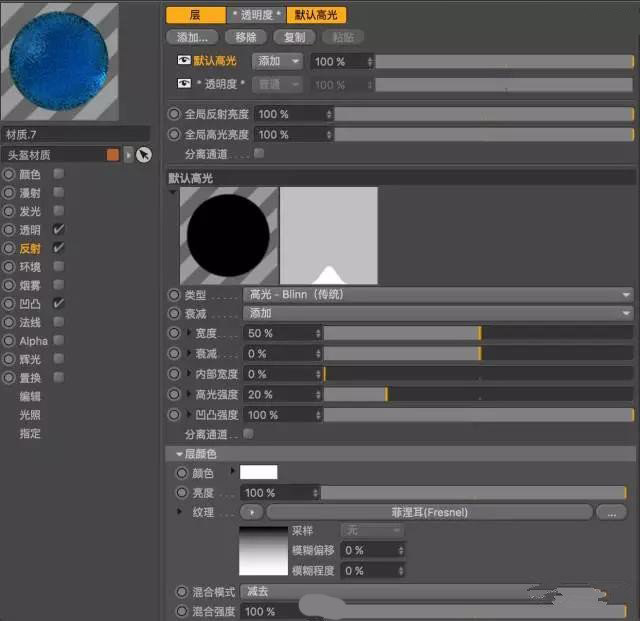The width and height of the screenshot is (640, 621).
Task: Click the blue material preview sphere
Action: pos(59,61)
